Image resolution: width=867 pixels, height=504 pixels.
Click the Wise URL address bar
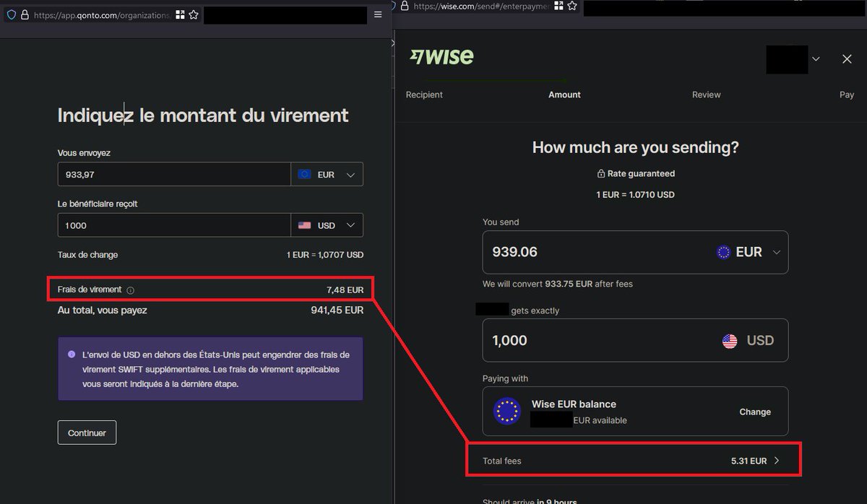coord(480,6)
